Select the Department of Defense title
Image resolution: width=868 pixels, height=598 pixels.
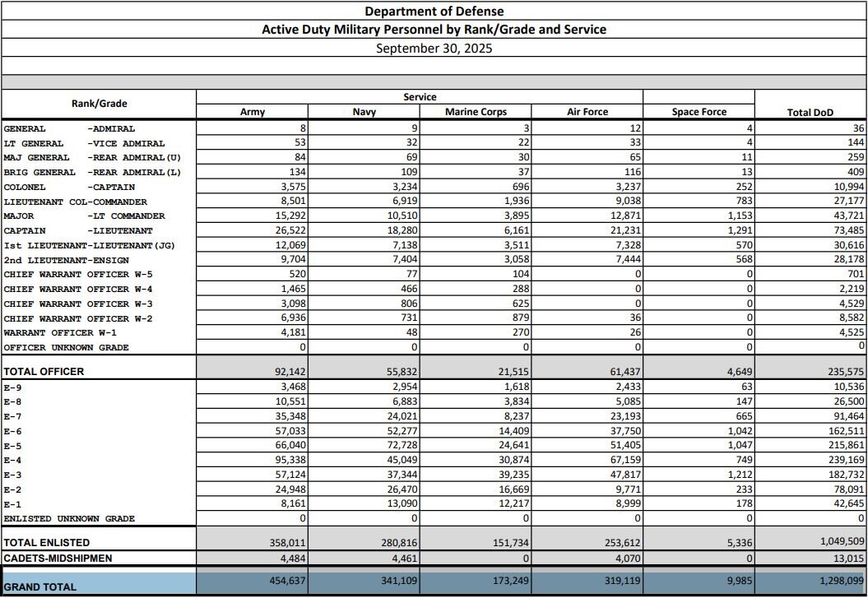point(434,11)
